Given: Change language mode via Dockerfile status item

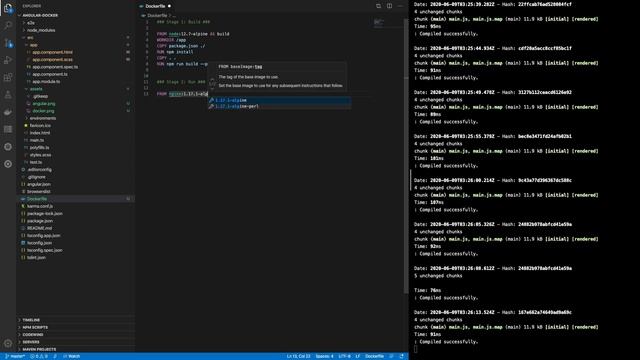Looking at the screenshot, I should [x=374, y=356].
